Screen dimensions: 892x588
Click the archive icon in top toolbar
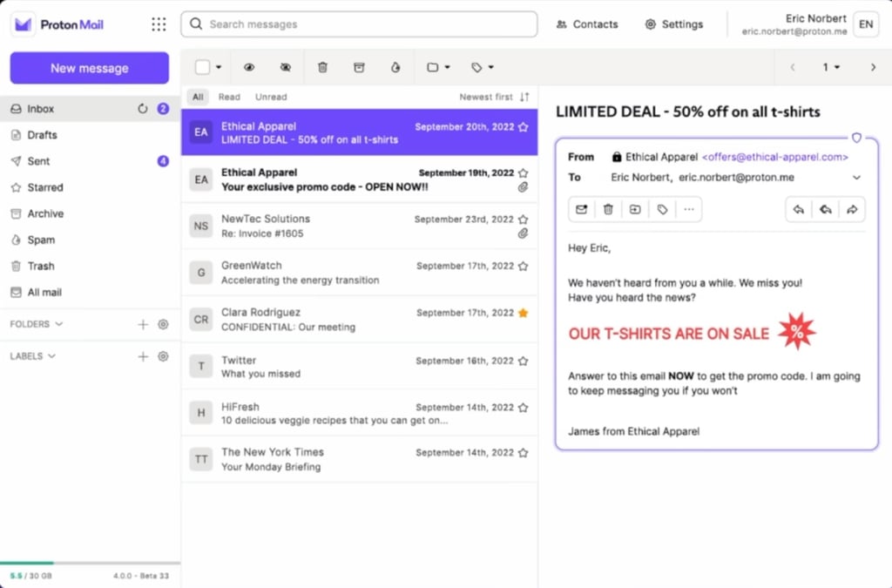coord(359,67)
